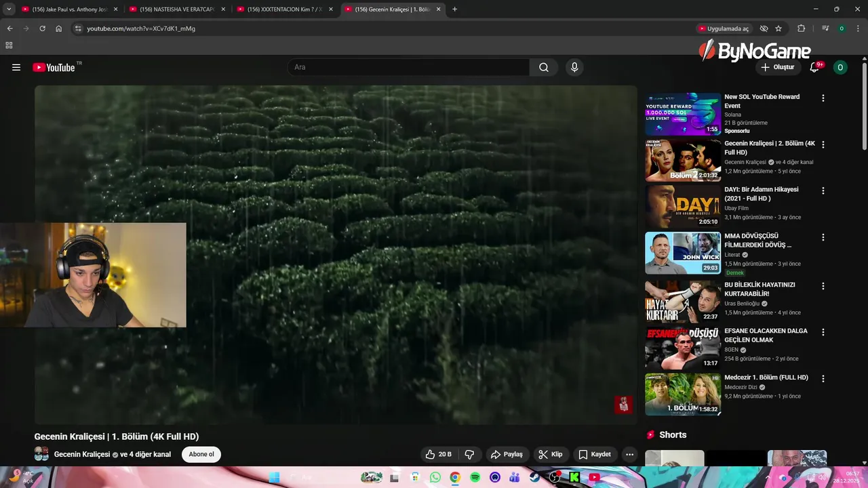Open YouTube notifications bell
Screen dimensions: 868x488
click(x=814, y=67)
